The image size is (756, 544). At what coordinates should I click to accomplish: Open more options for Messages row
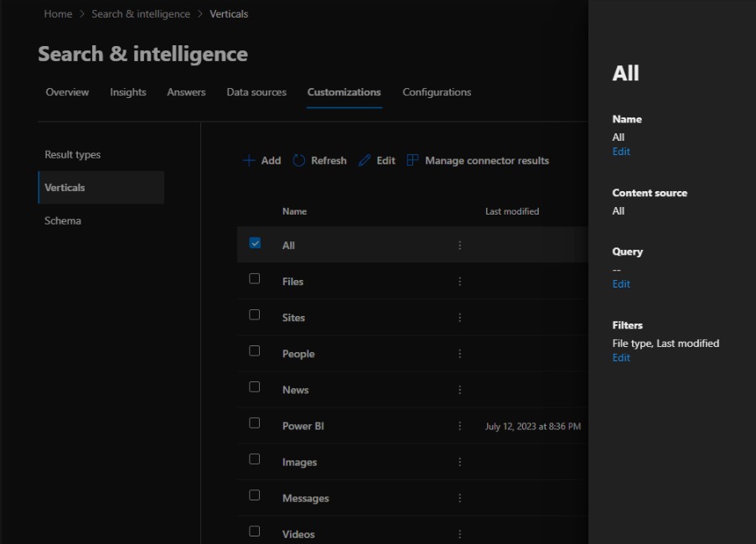[460, 498]
